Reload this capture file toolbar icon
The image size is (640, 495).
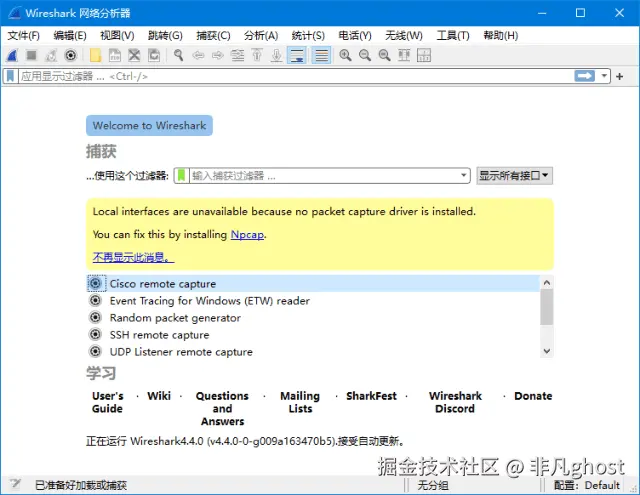tap(154, 55)
